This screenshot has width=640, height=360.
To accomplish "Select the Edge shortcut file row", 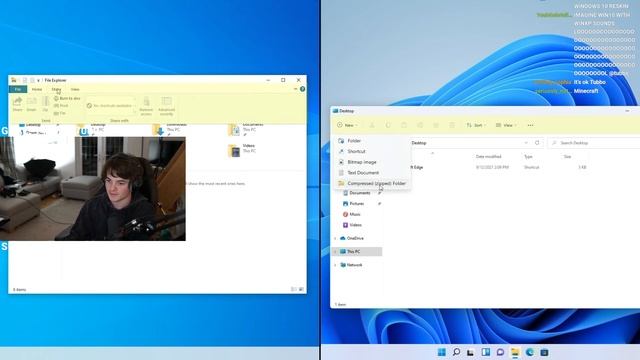I will coord(498,167).
